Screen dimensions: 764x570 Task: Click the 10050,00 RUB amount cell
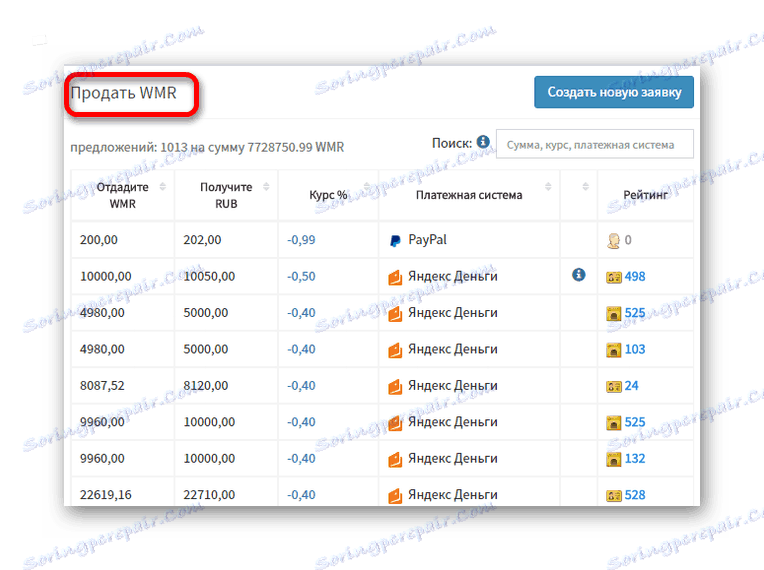(x=226, y=276)
